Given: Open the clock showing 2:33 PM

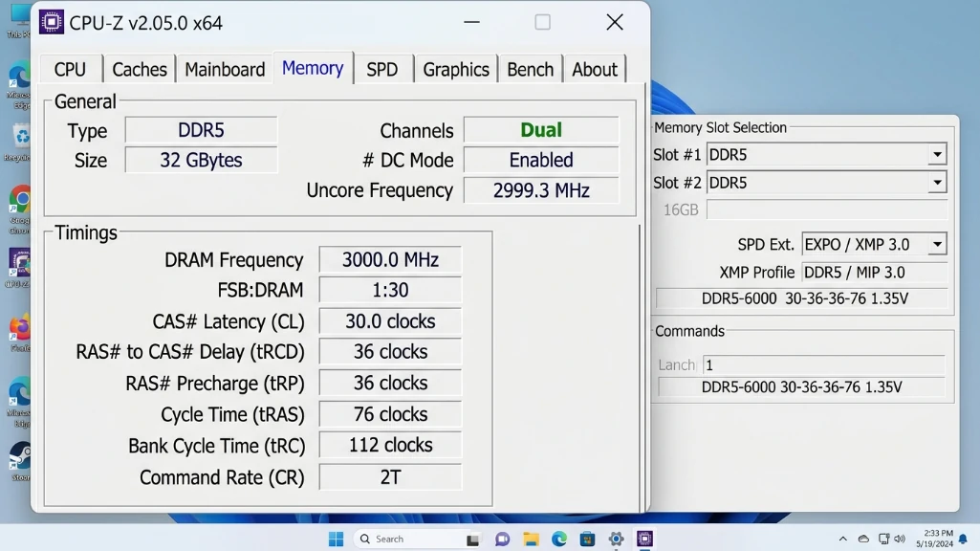Looking at the screenshot, I should [934, 539].
